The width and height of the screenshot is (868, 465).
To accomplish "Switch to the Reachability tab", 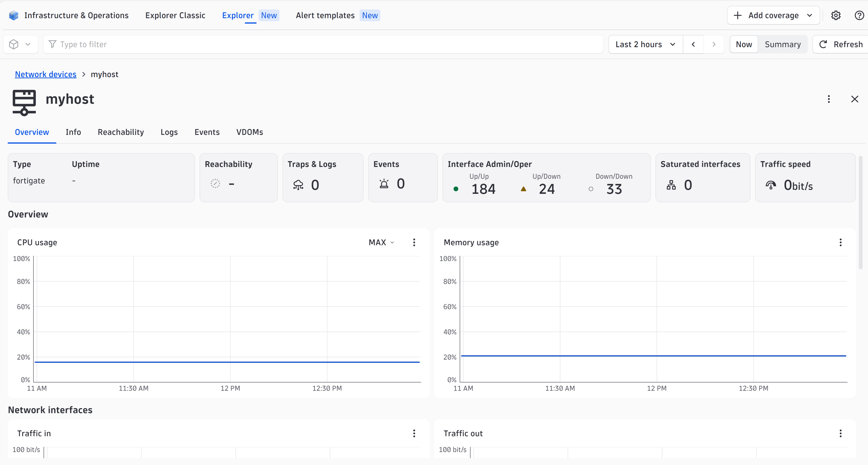I will tap(121, 132).
